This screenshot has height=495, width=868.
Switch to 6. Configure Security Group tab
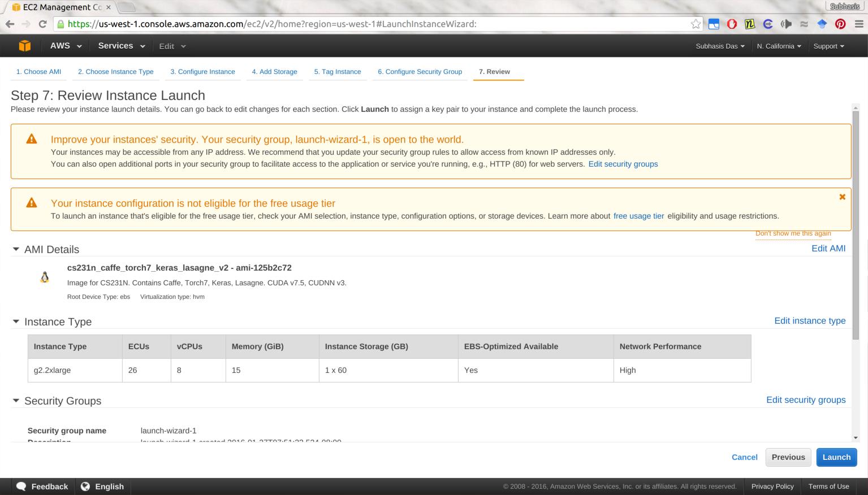pos(420,72)
